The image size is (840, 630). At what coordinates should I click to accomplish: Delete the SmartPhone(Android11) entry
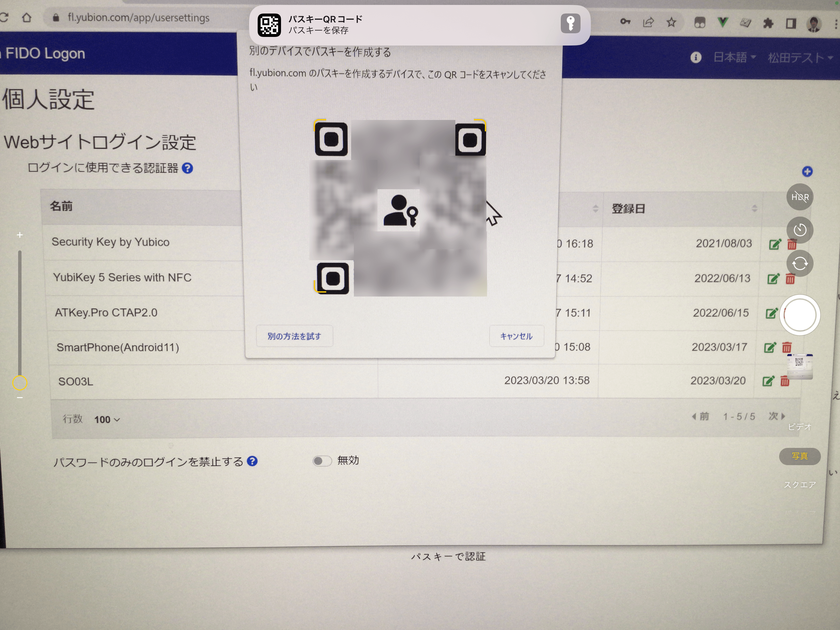787,347
